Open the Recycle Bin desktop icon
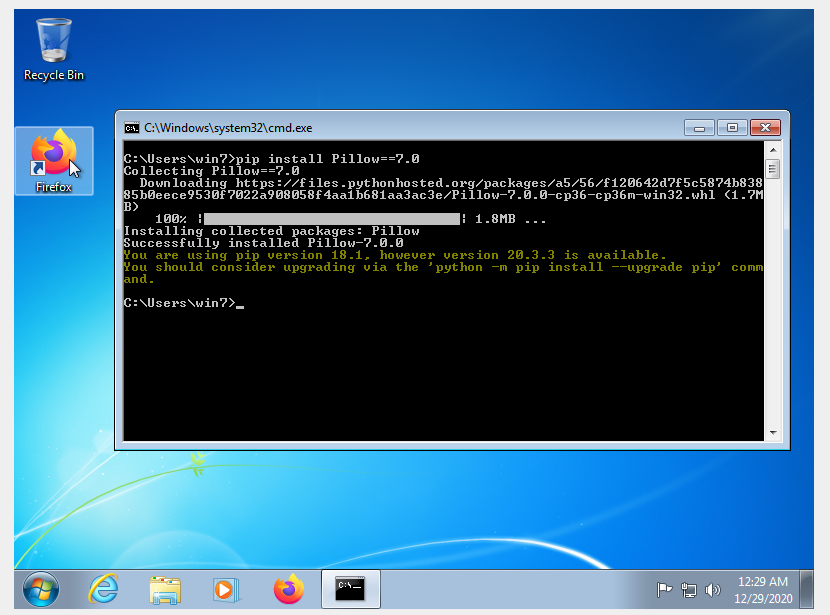The height and width of the screenshot is (615, 830). [53, 50]
